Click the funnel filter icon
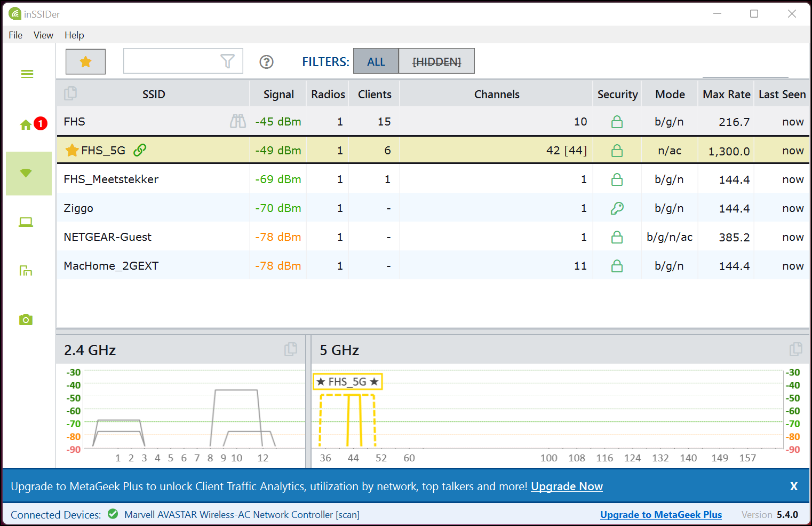This screenshot has height=526, width=812. point(228,61)
